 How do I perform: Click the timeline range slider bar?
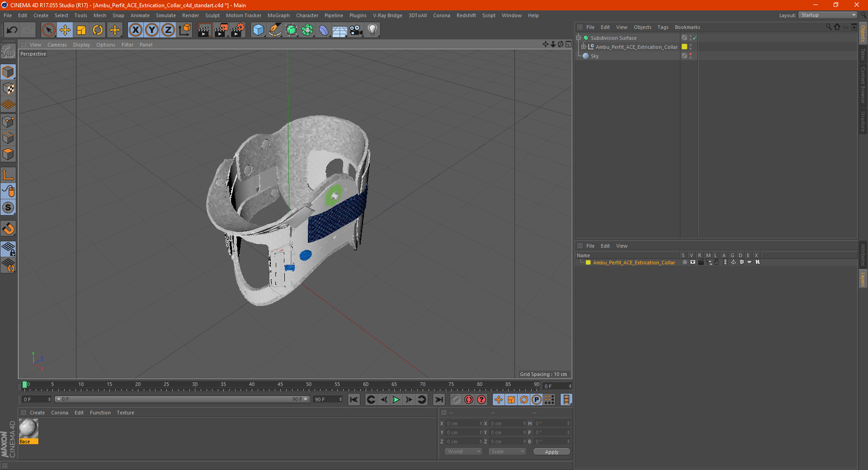pyautogui.click(x=182, y=399)
